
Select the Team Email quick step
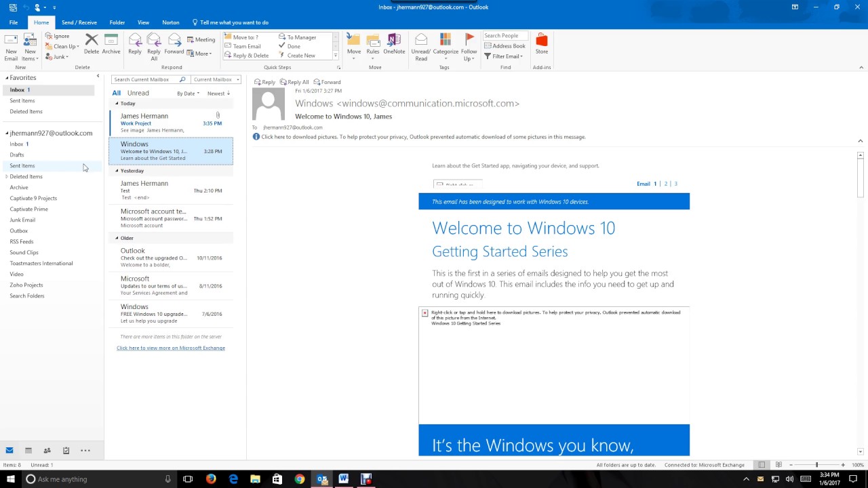(x=242, y=46)
